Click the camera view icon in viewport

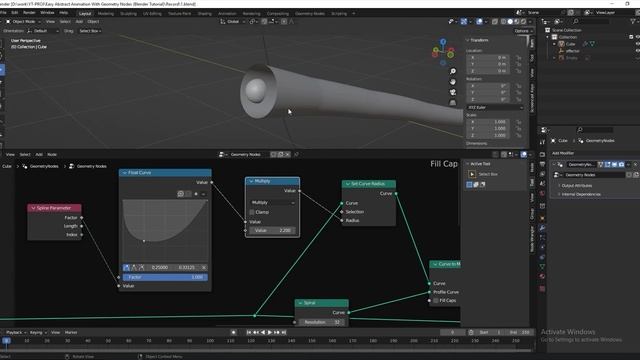coord(453,92)
